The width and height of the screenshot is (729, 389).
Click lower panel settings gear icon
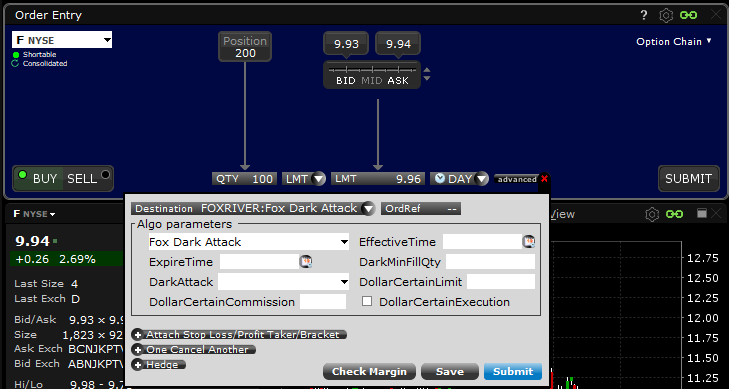point(652,214)
